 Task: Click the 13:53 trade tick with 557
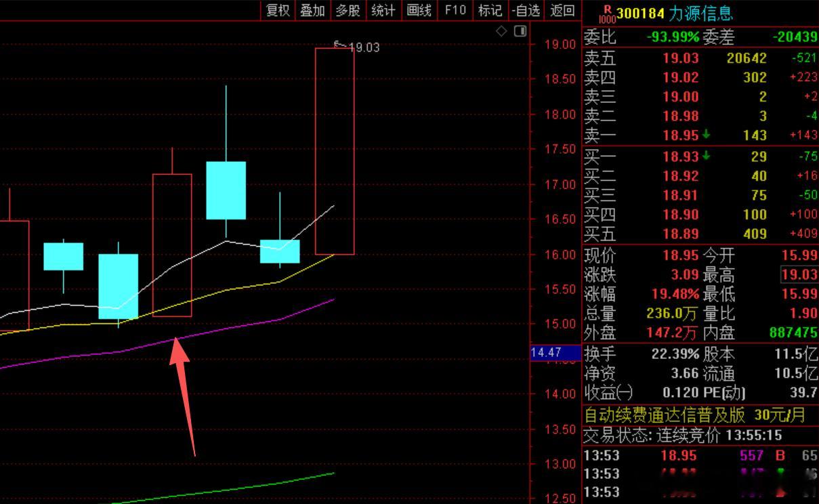point(700,456)
